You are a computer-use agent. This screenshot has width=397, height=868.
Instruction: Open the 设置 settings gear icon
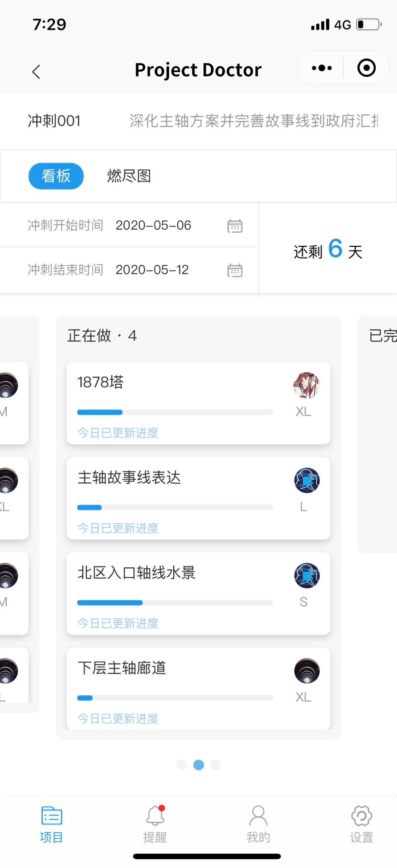(362, 815)
